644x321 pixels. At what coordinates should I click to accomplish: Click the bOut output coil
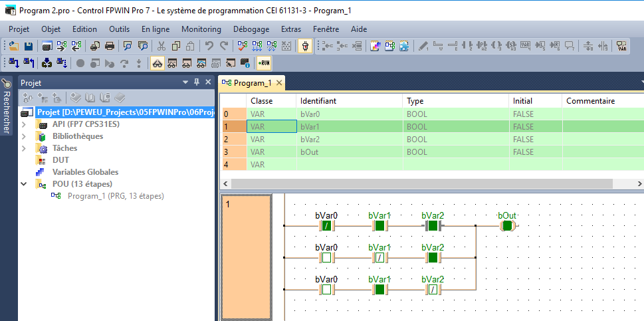point(507,226)
